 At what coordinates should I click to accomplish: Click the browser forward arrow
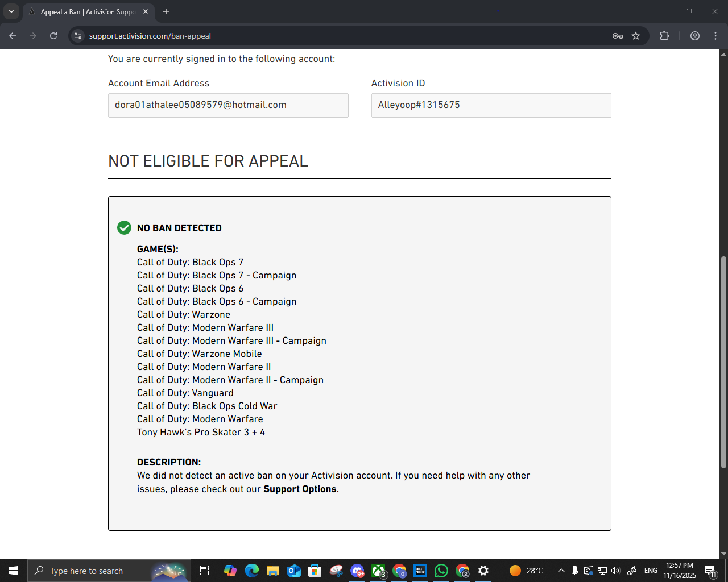[x=33, y=36]
